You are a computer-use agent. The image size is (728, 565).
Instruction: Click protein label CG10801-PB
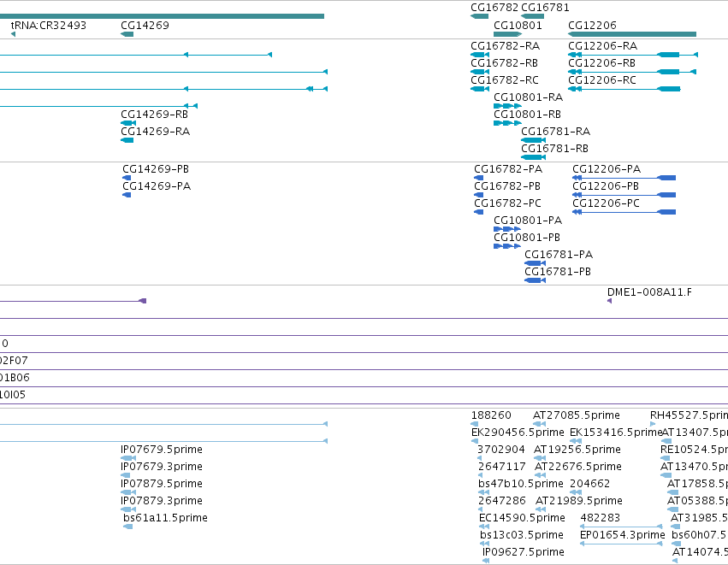point(527,238)
